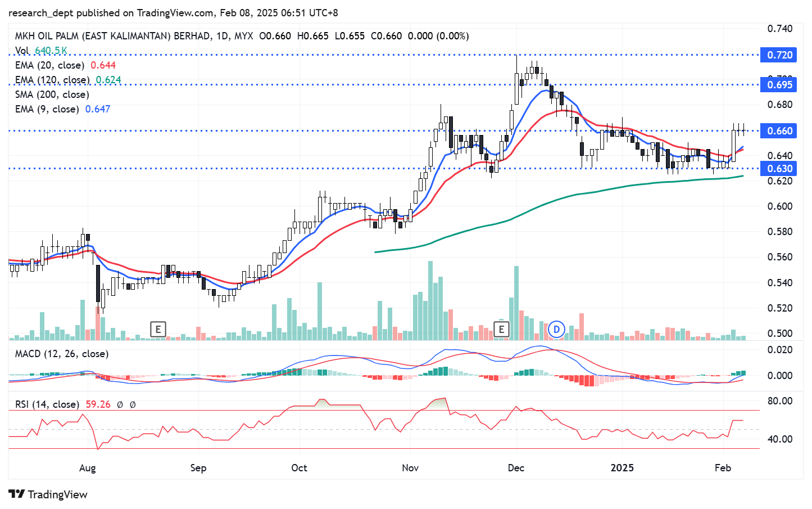Click the 0.660 current price label
812x509 pixels.
[779, 131]
